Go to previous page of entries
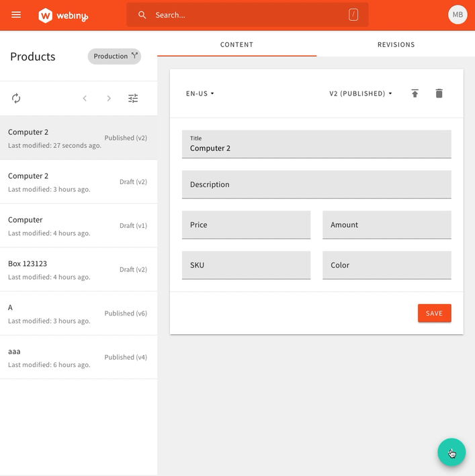This screenshot has height=476, width=475. click(85, 98)
